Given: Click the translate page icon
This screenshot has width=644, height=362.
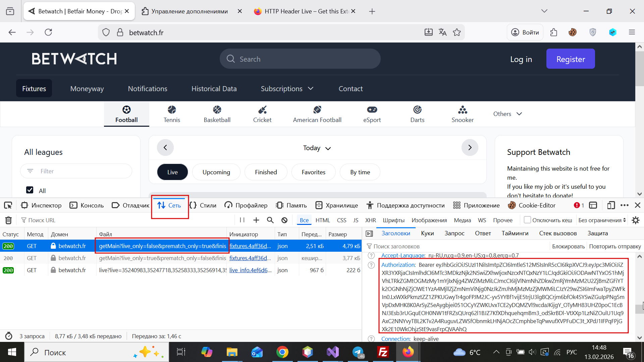Looking at the screenshot, I should click(442, 32).
